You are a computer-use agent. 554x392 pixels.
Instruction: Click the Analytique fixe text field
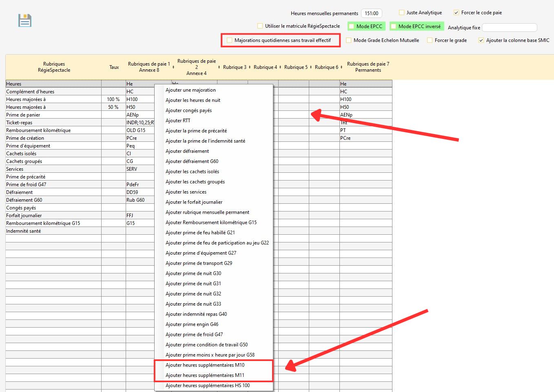509,28
